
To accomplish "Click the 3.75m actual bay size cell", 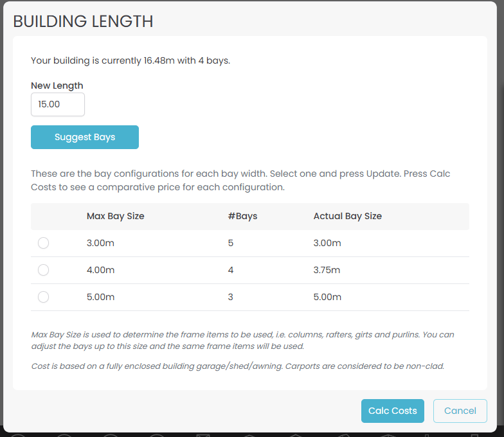I will click(x=327, y=270).
